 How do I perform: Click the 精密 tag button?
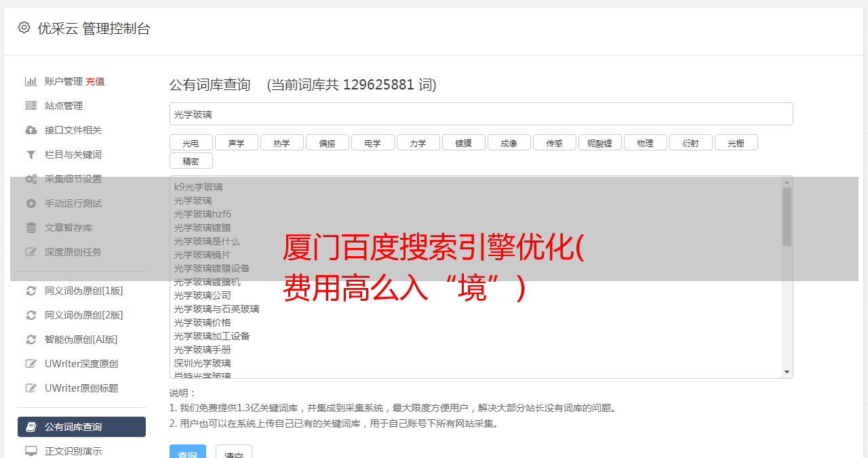191,161
